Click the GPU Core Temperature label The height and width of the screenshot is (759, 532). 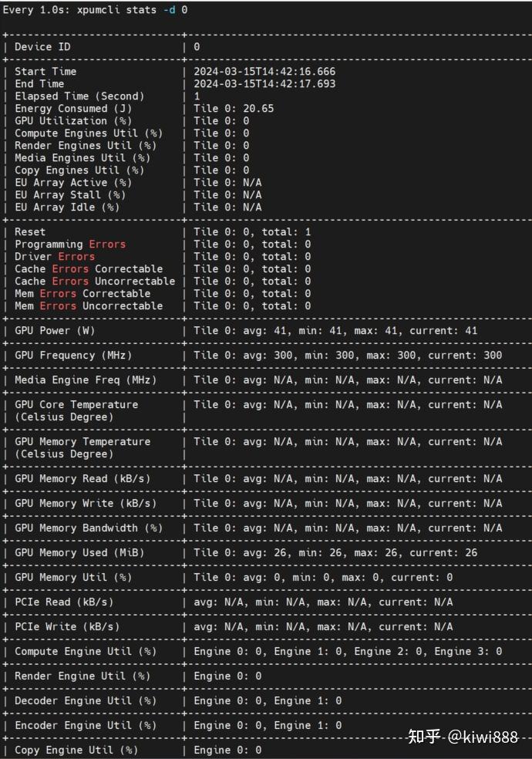tap(76, 405)
